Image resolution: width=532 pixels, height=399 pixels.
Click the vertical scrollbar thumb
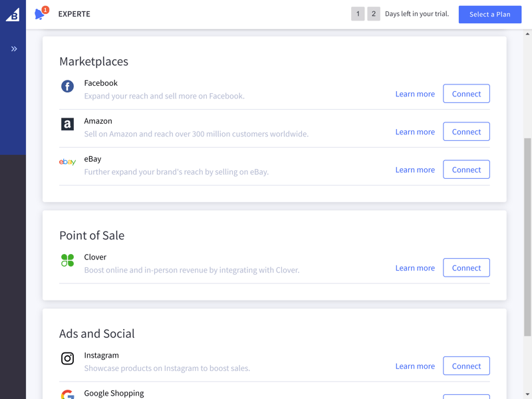point(527,237)
